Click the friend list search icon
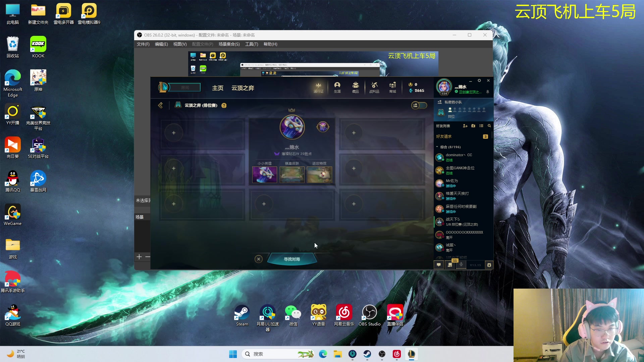The width and height of the screenshot is (644, 362). point(489,126)
